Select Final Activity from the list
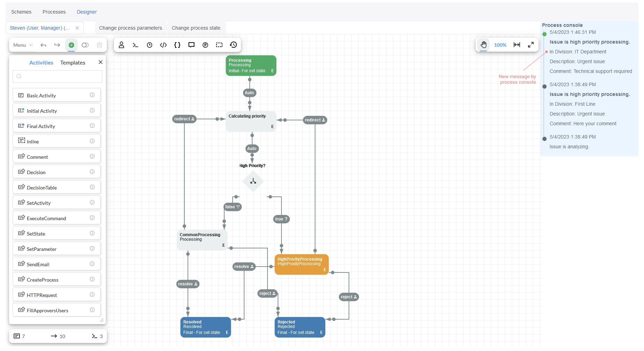This screenshot has width=644, height=351. point(57,126)
